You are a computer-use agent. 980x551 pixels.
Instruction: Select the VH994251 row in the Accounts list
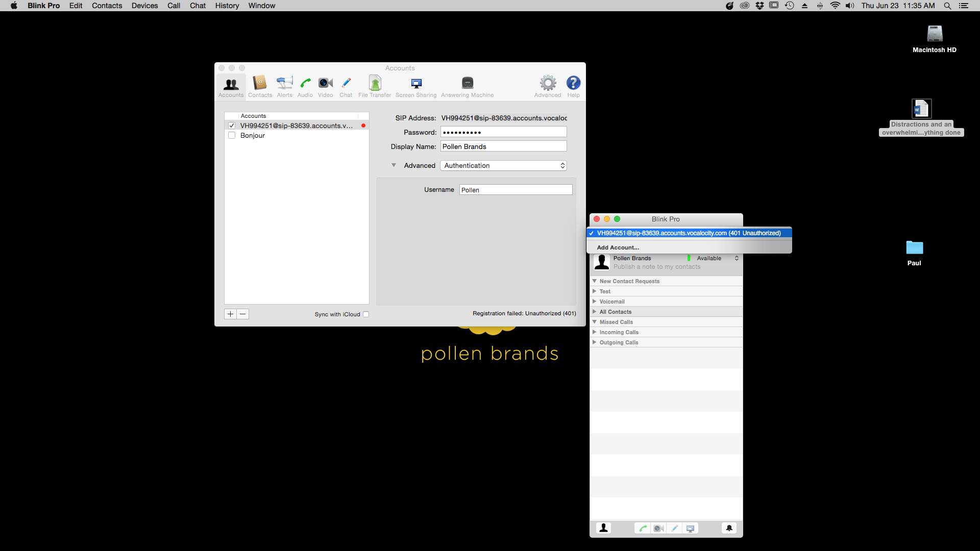pos(297,126)
